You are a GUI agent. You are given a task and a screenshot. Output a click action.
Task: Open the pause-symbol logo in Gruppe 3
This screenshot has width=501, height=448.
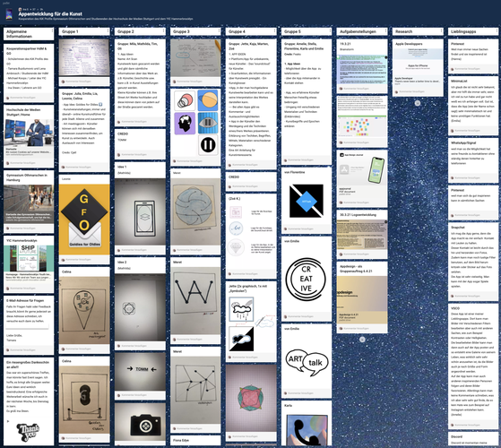(x=208, y=144)
